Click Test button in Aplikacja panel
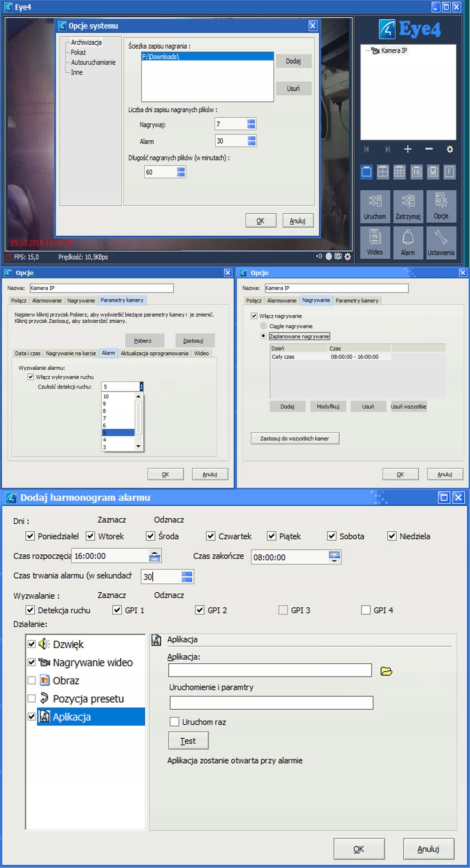This screenshot has width=470, height=868. pos(188,741)
